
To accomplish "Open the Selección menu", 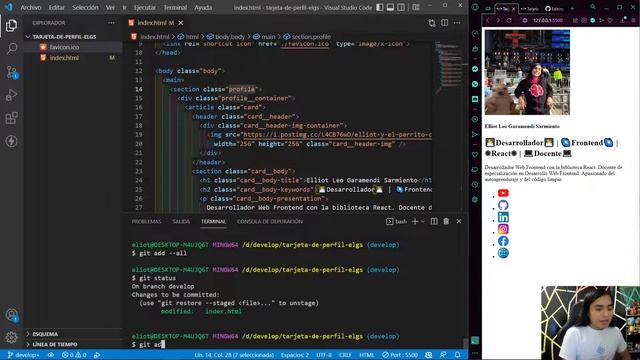I will tap(85, 7).
